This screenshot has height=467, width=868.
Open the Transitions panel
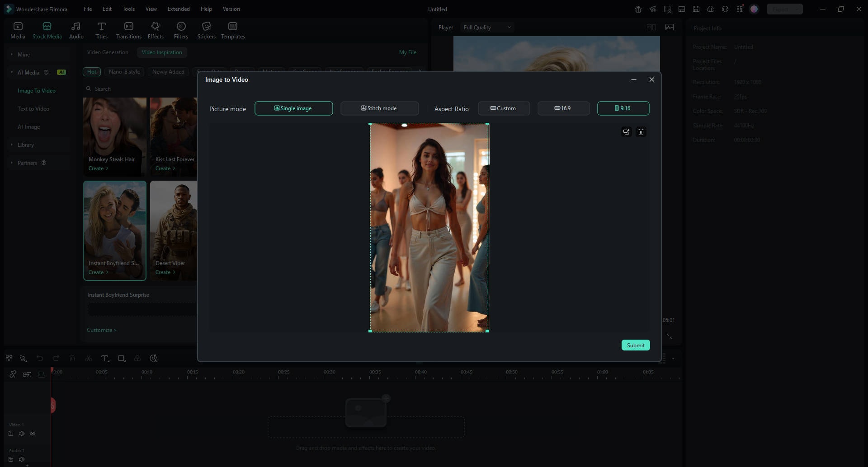[129, 30]
